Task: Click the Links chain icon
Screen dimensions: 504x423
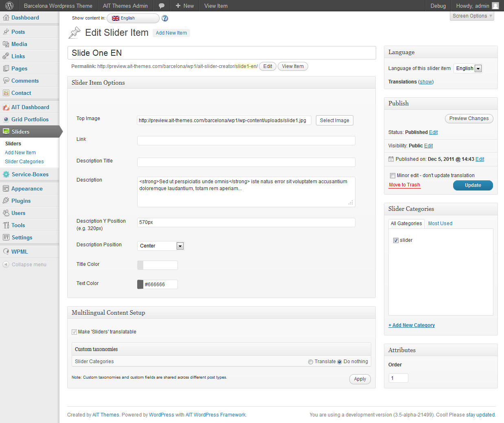Action: tap(6, 56)
